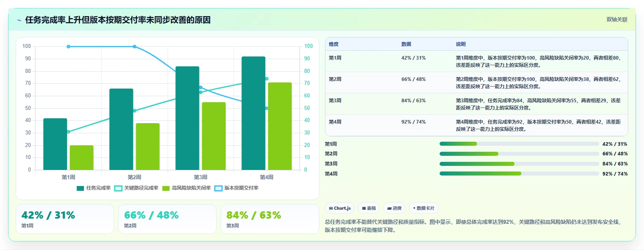Click the 第4周 progress bar showing 92% / 74%
Viewport: 644px width, 250px height.
(x=519, y=174)
